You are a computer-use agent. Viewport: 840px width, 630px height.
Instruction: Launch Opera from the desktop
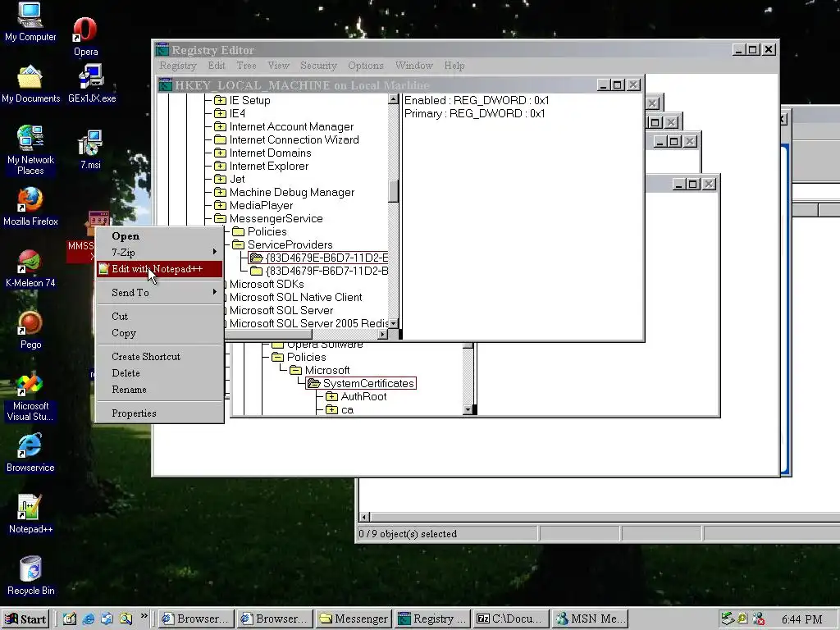click(x=85, y=36)
